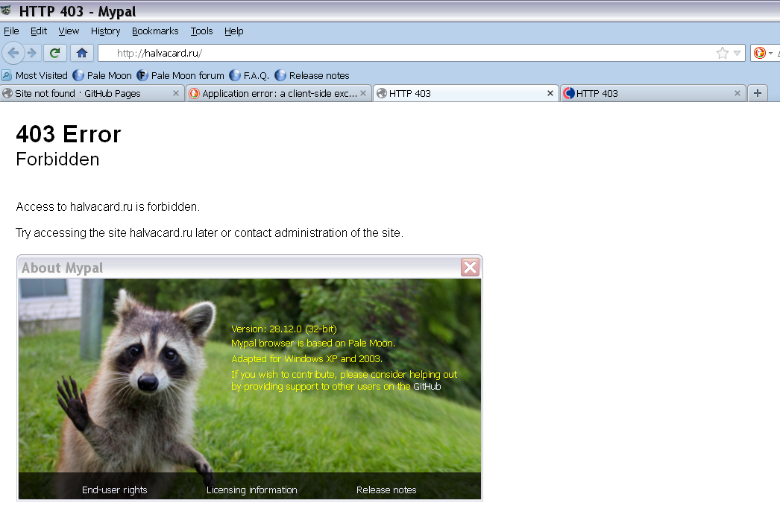Open the Pale Moon forum bookmark
This screenshot has height=532, width=780.
tap(180, 75)
